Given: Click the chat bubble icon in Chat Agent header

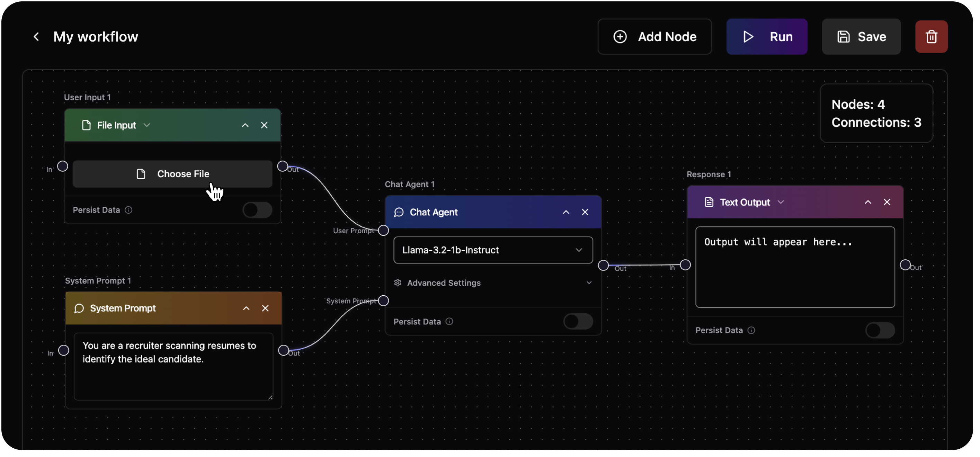Looking at the screenshot, I should click(398, 212).
